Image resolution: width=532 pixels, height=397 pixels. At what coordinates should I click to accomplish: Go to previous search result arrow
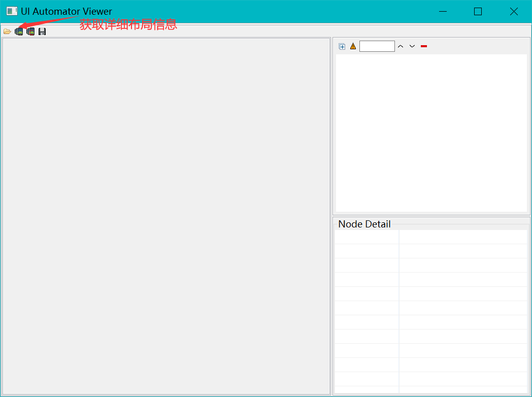[401, 46]
